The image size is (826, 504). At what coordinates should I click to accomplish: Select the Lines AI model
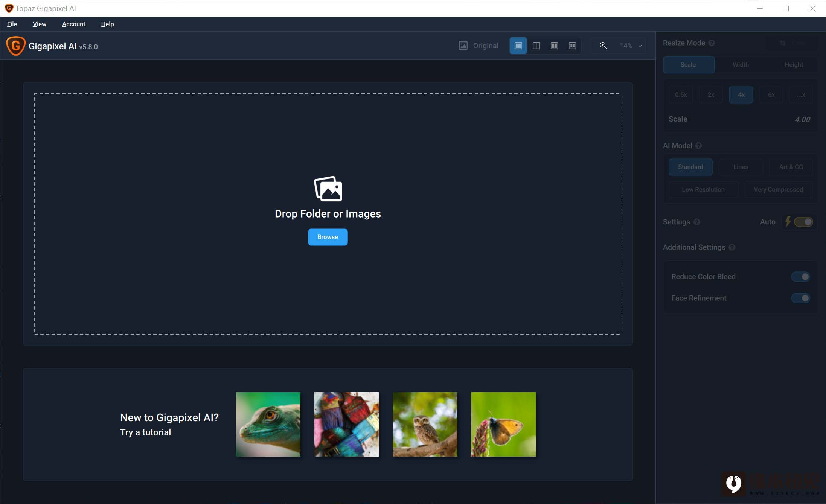coord(741,167)
